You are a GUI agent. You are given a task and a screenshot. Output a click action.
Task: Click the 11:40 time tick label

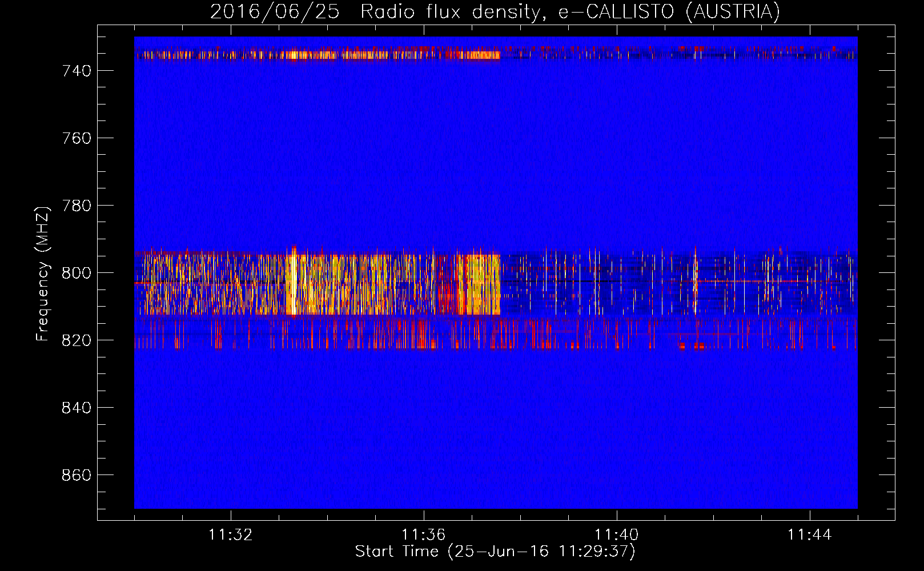(x=617, y=535)
